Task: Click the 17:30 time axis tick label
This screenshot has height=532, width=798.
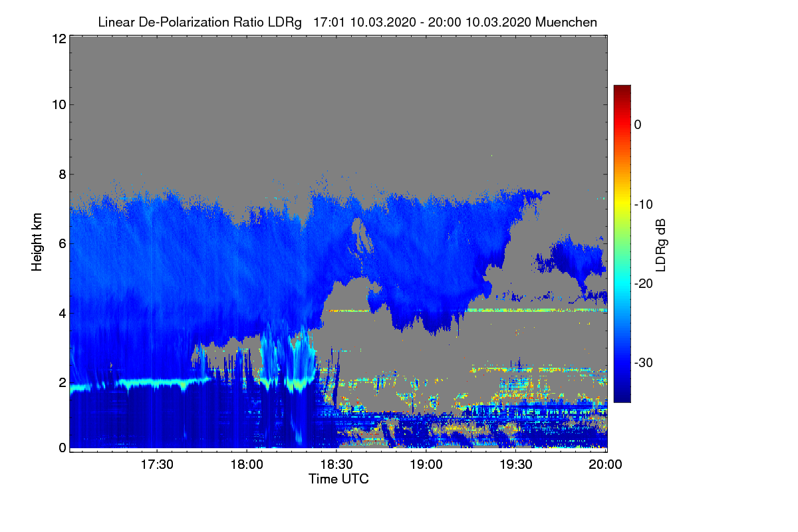Action: [x=157, y=465]
